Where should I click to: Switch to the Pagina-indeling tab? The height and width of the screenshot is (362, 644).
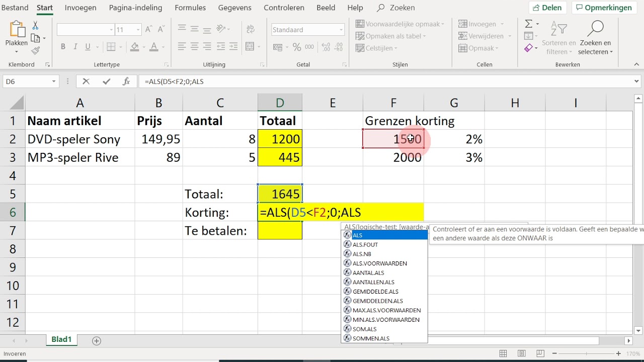pyautogui.click(x=135, y=8)
